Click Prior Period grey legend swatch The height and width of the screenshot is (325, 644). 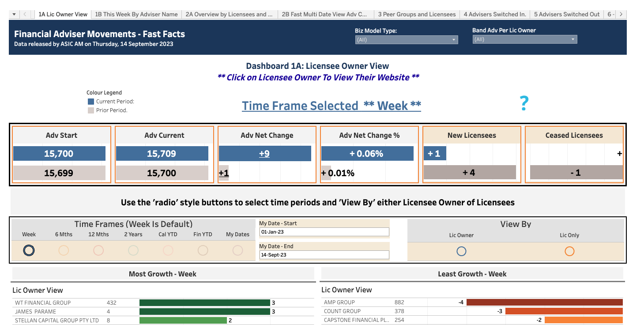91,110
